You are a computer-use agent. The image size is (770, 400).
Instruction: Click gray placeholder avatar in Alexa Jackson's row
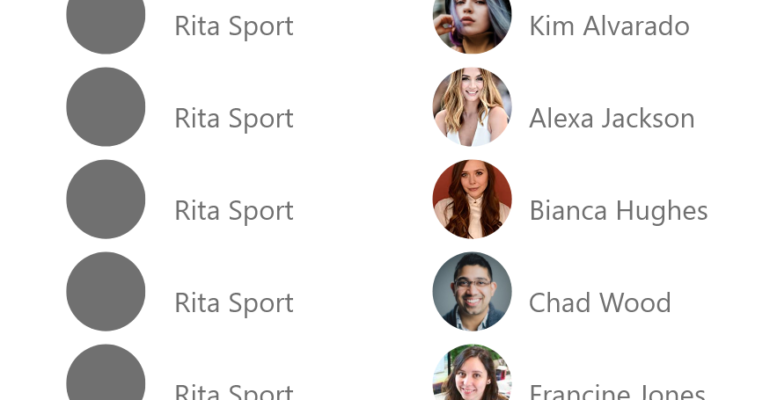(106, 107)
